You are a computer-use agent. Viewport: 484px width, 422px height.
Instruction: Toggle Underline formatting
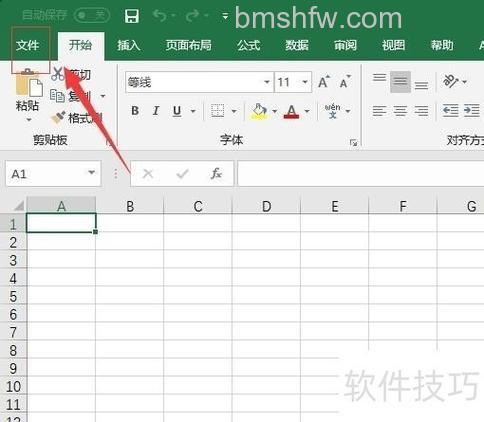(x=177, y=111)
